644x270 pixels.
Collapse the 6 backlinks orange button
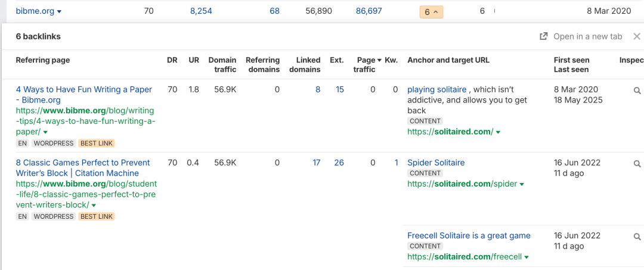(x=431, y=12)
